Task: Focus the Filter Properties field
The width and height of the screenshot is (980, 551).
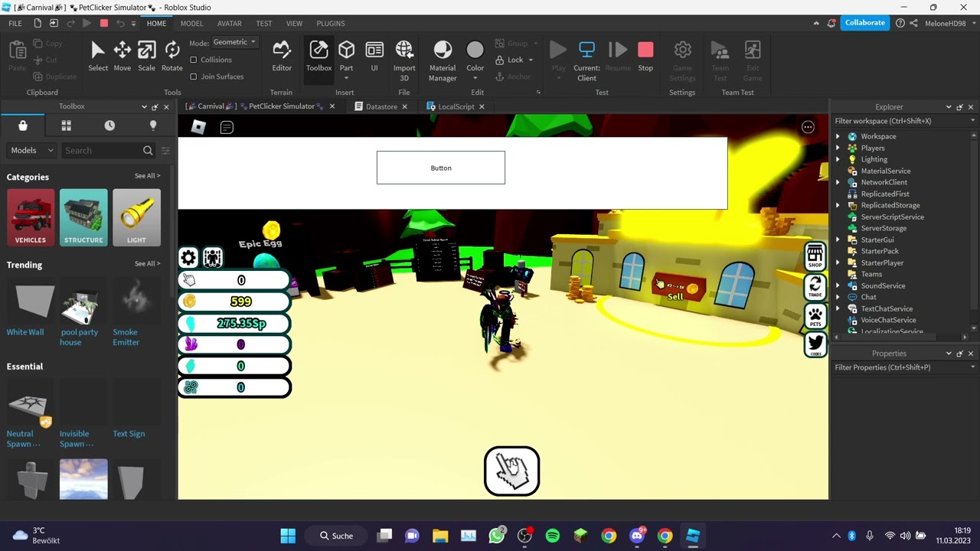Action: pyautogui.click(x=904, y=367)
